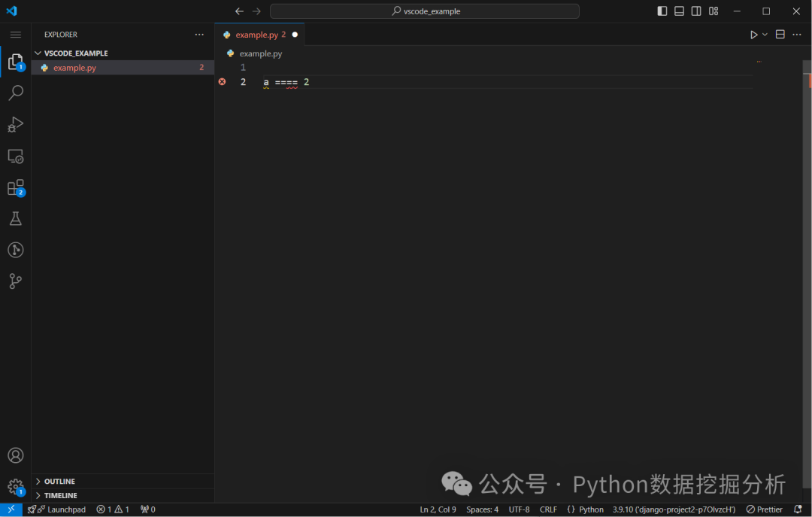Screen dimensions: 812x517
Task: Open the Accounts menu
Action: click(x=16, y=455)
